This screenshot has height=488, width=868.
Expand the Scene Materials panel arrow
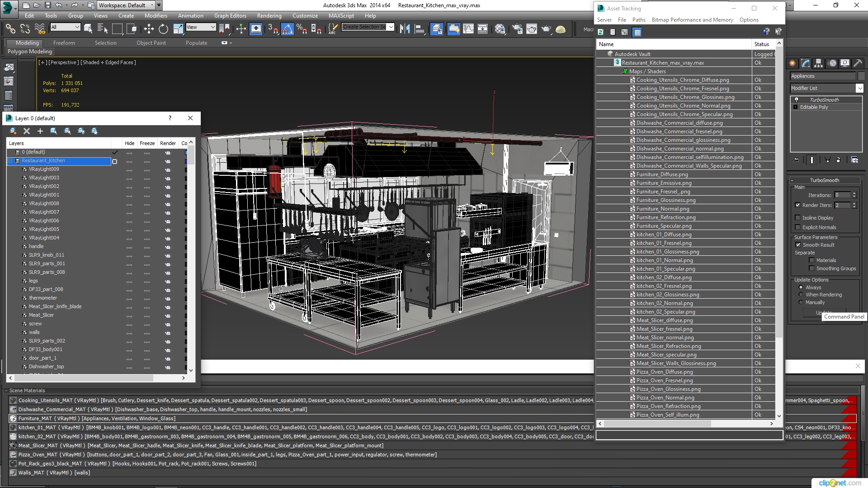pos(6,390)
